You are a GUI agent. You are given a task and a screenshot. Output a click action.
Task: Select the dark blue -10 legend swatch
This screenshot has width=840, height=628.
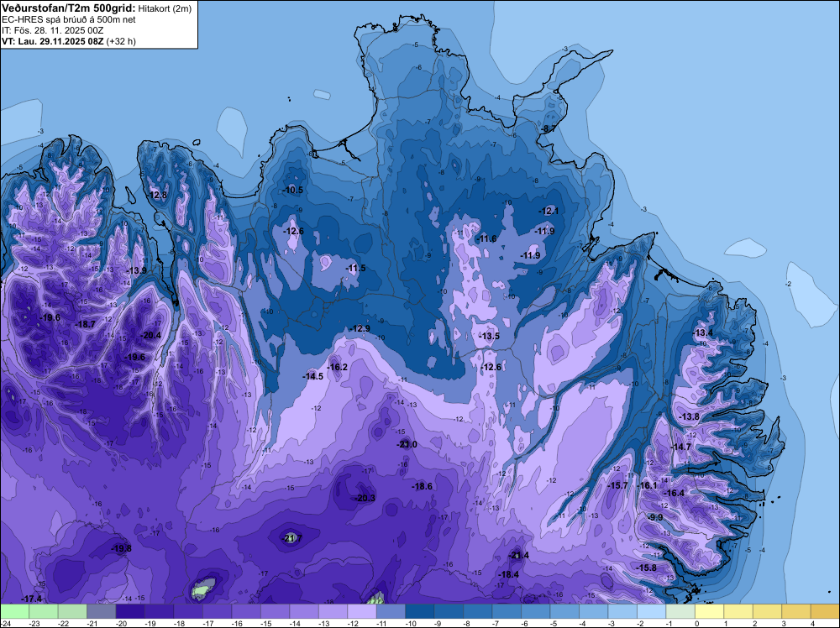click(419, 611)
